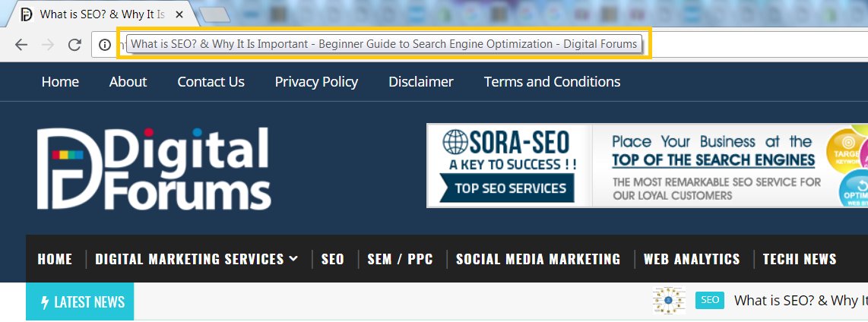Image resolution: width=868 pixels, height=322 pixels.
Task: Click the SORA-SEO banner ad
Action: 647,166
